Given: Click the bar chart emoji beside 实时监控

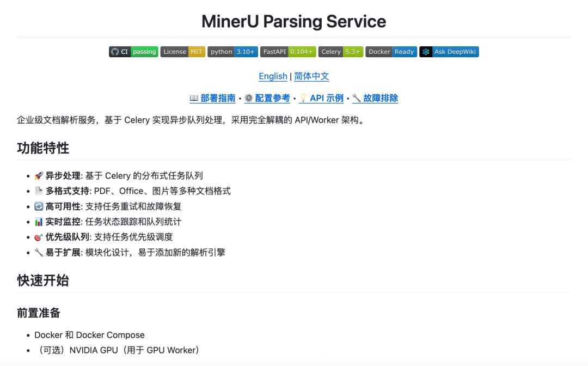Looking at the screenshot, I should pos(39,222).
